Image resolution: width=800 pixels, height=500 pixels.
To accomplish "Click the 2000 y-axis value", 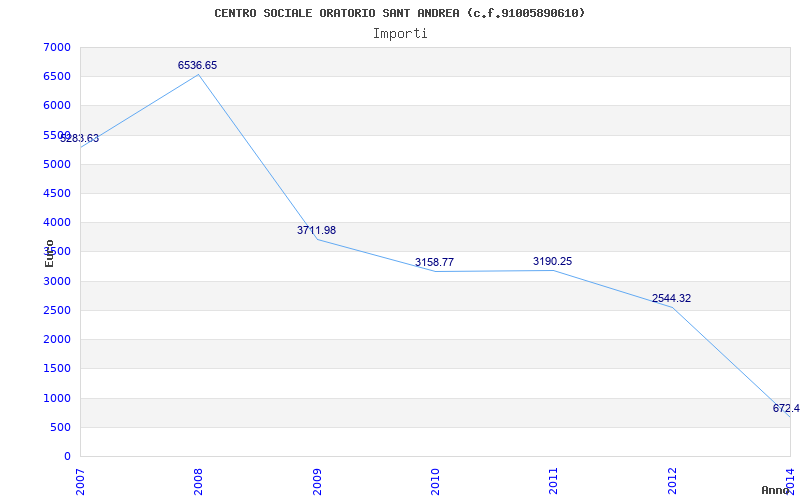I will pos(57,339).
